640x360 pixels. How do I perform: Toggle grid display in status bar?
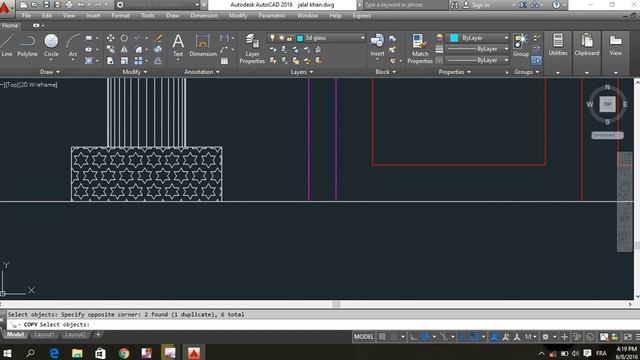click(382, 337)
